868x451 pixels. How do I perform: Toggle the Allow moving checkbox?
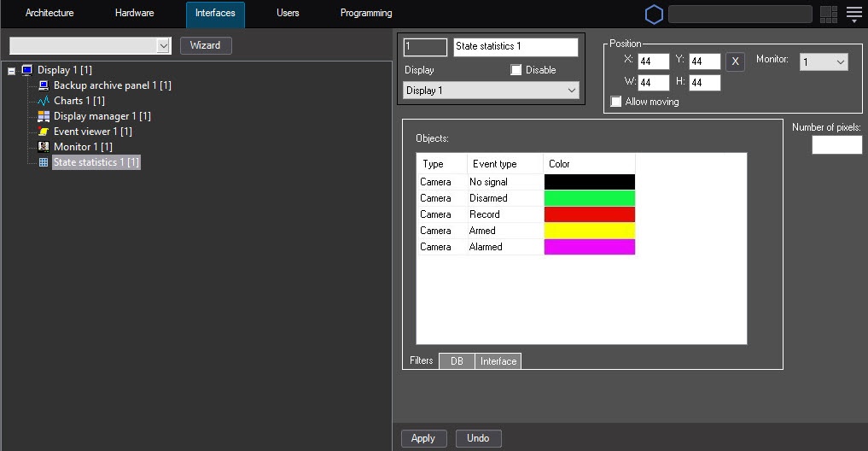pyautogui.click(x=616, y=102)
